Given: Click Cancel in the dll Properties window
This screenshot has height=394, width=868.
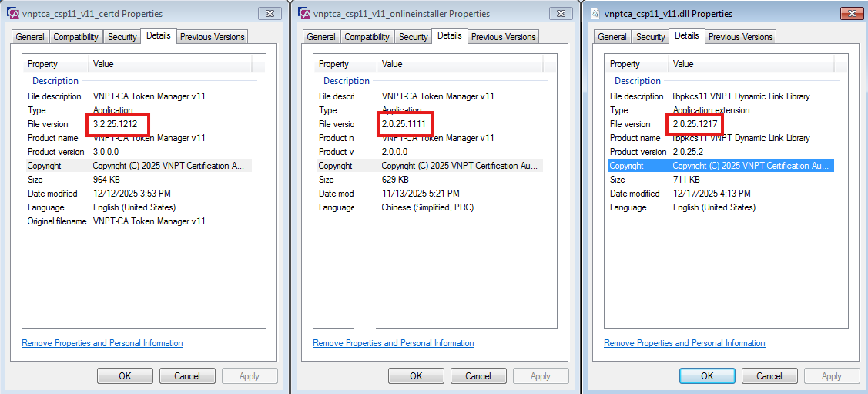Looking at the screenshot, I should (x=769, y=375).
